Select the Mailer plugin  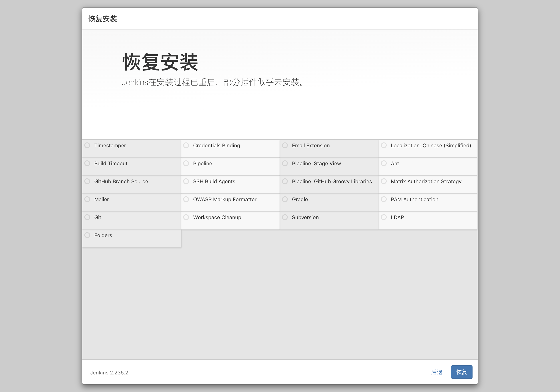(87, 199)
